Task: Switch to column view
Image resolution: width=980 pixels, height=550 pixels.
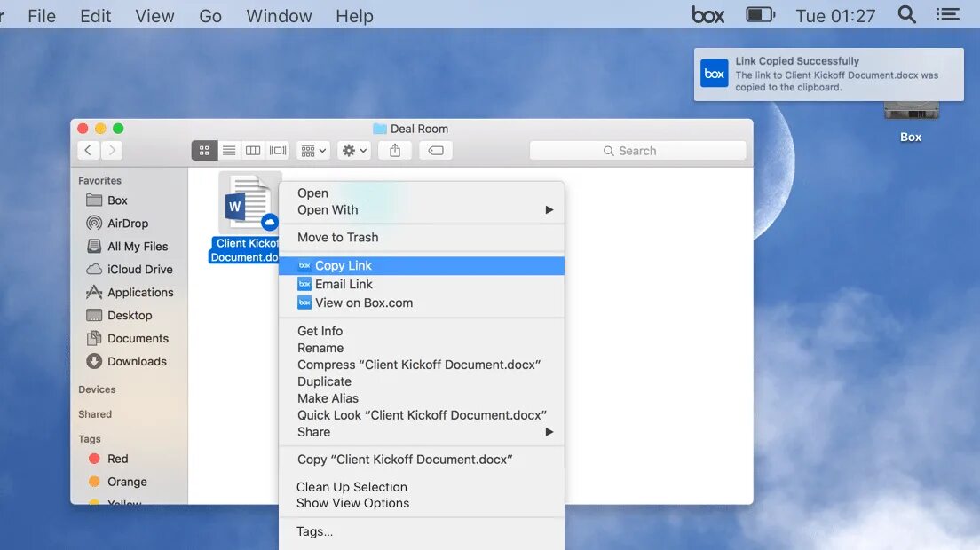Action: pos(253,151)
